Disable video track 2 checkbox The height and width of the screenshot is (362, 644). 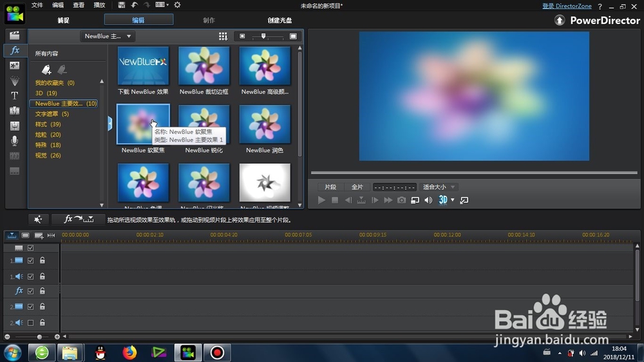(x=30, y=307)
